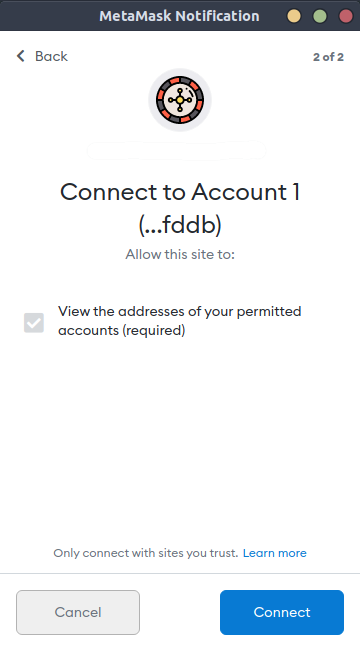Click the Cancel button
Viewport: 360px width, 649px height.
click(x=78, y=612)
